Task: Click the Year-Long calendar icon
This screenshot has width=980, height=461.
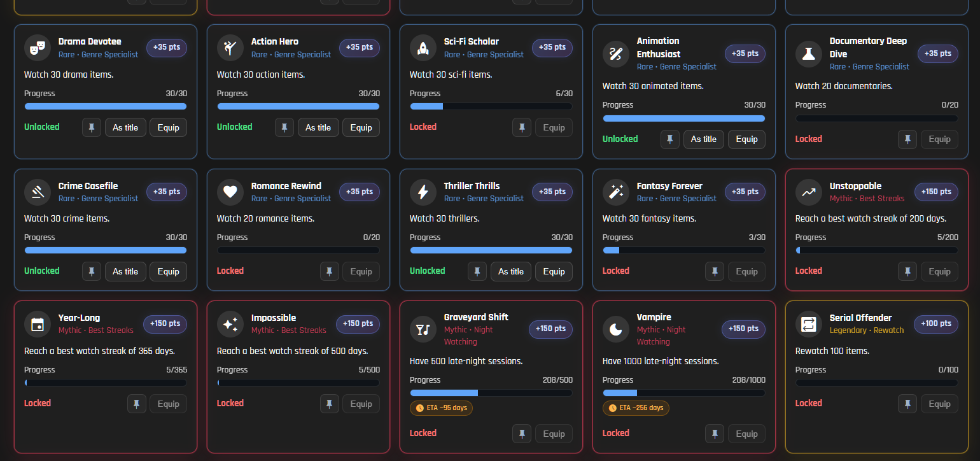Action: tap(38, 324)
